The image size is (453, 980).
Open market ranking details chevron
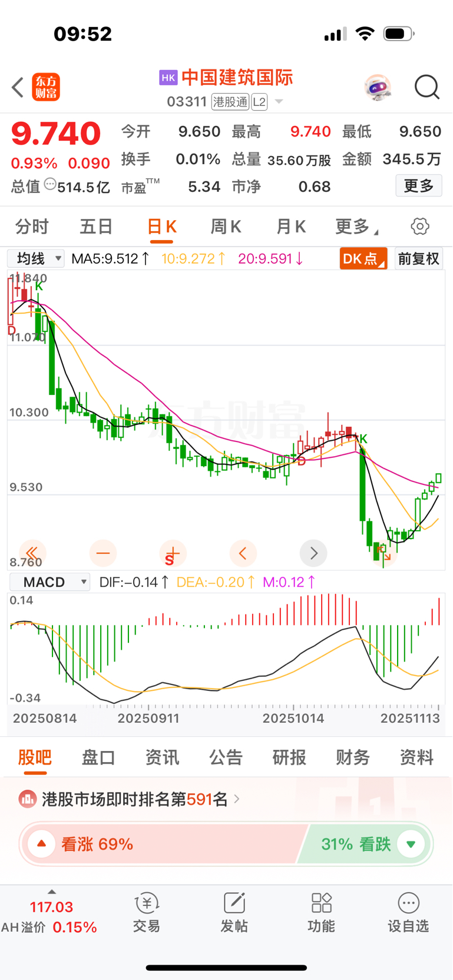coord(237,799)
